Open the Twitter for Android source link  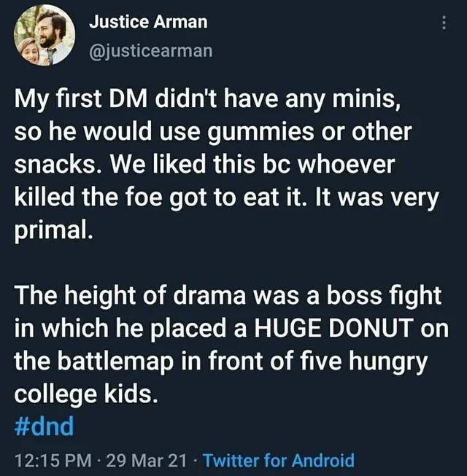[x=278, y=461]
